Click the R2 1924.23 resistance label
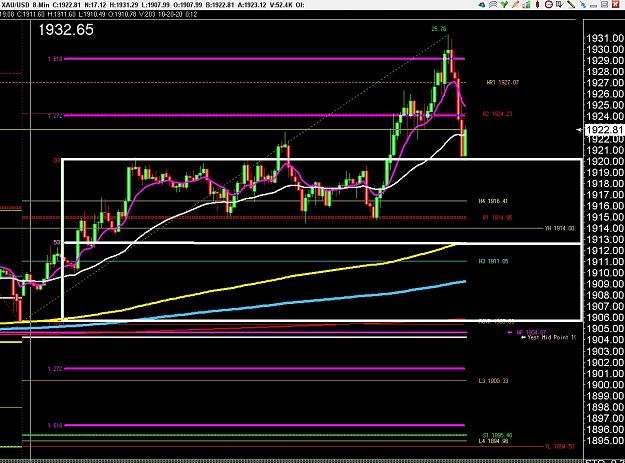 point(497,114)
